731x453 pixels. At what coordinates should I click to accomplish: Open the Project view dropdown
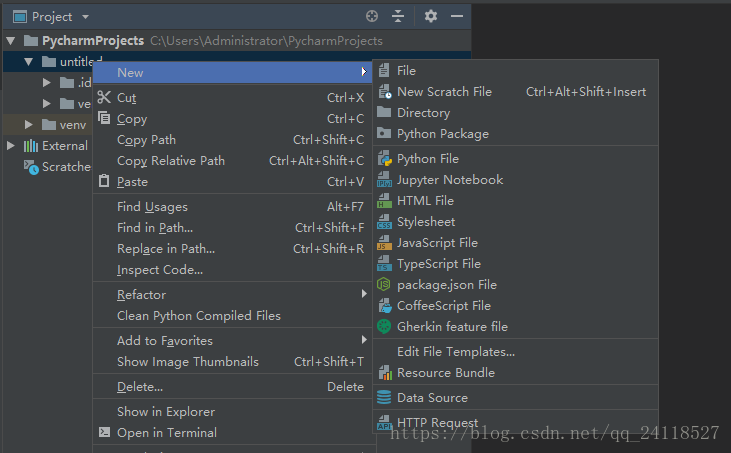85,17
